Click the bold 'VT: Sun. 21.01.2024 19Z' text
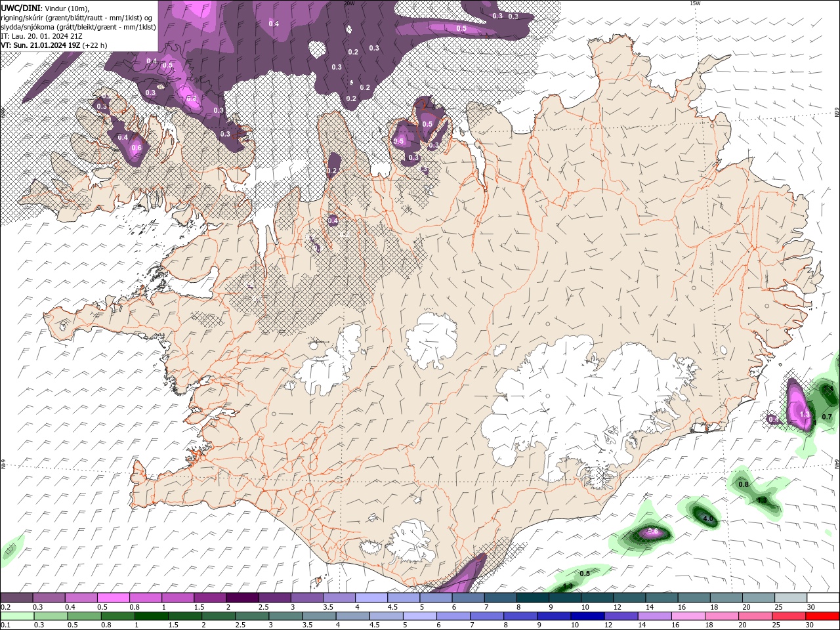Screen dimensions: 840x630 [x=41, y=45]
